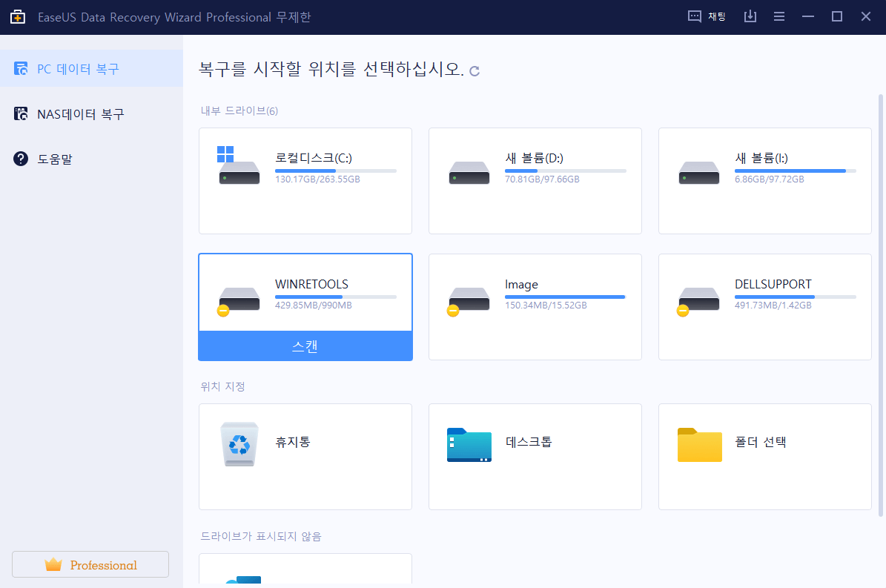The image size is (886, 588).
Task: Click the 새 볼륨(I:) drive icon
Action: [699, 173]
